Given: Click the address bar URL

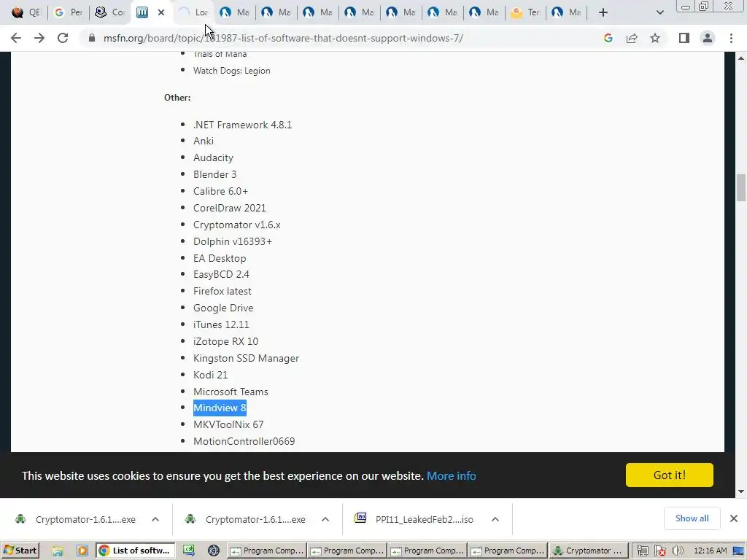Looking at the screenshot, I should 283,38.
